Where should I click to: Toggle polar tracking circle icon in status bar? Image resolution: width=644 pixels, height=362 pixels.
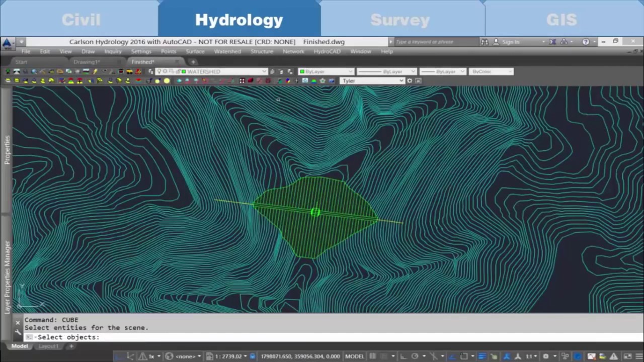[x=415, y=356]
